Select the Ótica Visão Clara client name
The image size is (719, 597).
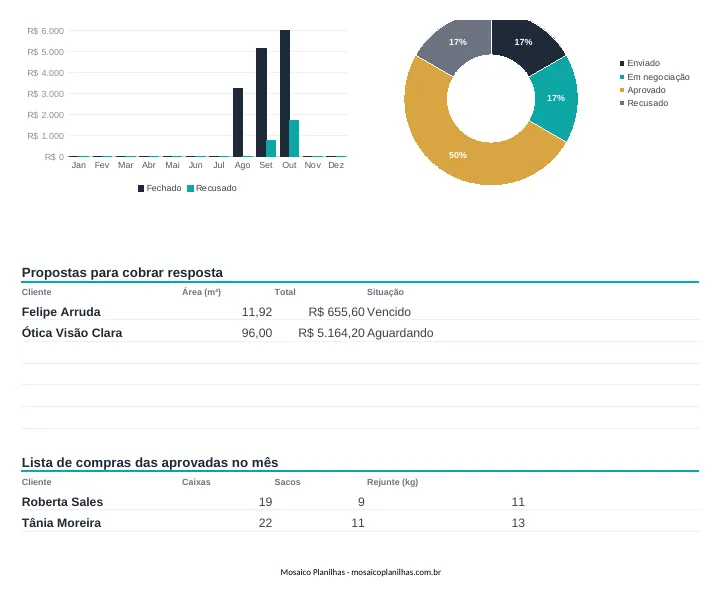[72, 333]
